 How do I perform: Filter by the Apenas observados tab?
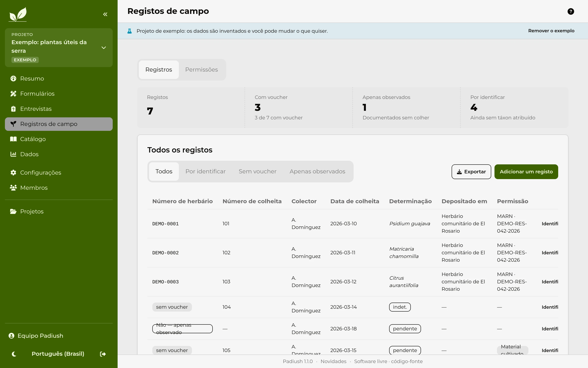pyautogui.click(x=317, y=172)
